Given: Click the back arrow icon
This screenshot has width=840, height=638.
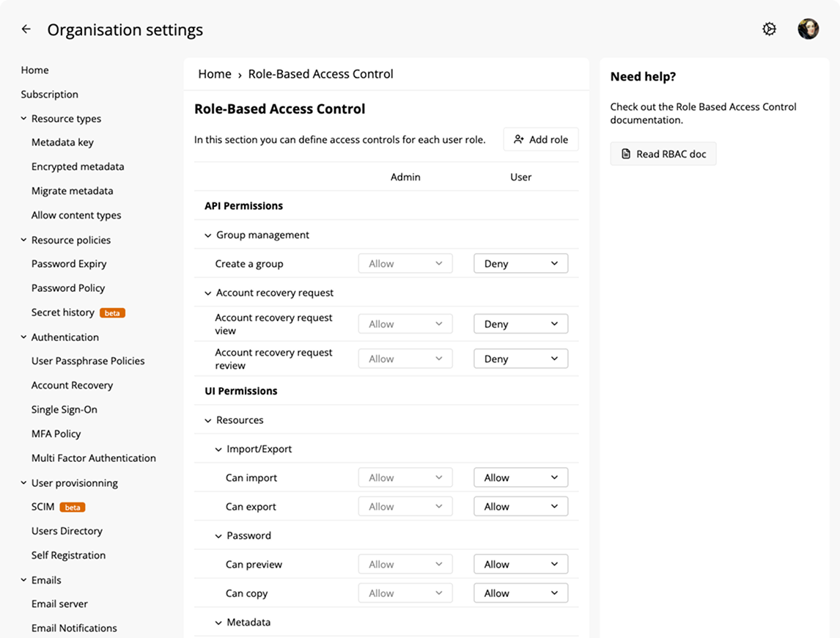Looking at the screenshot, I should tap(26, 29).
